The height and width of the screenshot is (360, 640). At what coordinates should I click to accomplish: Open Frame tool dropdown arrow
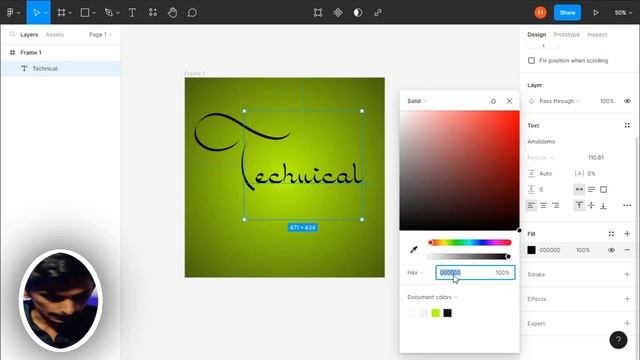coord(70,13)
